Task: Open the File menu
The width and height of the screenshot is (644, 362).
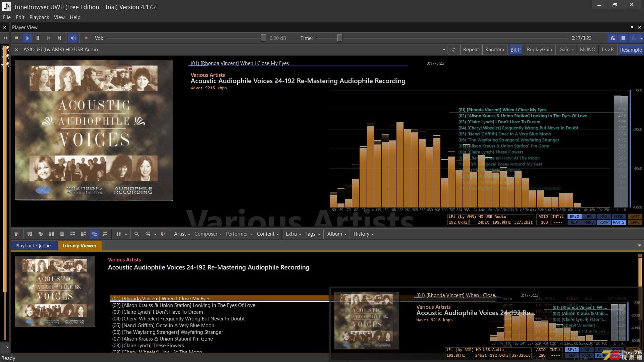Action: (7, 17)
